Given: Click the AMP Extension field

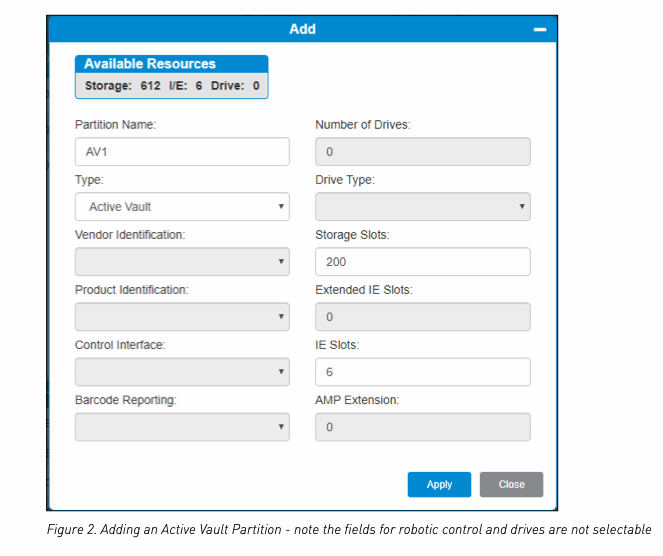Looking at the screenshot, I should pos(422,427).
